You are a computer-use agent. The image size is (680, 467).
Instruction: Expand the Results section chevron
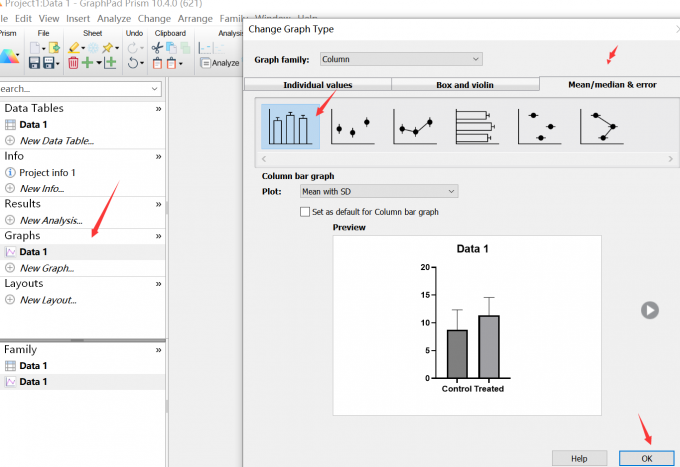click(x=158, y=203)
